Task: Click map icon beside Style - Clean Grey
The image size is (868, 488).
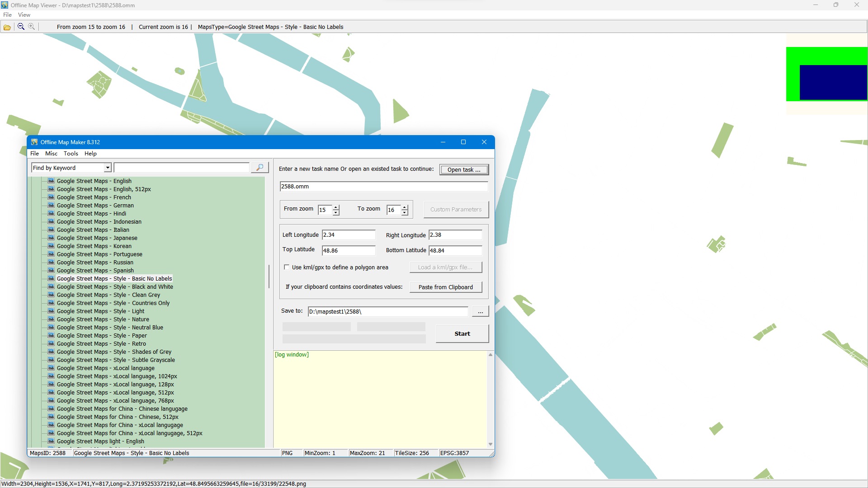Action: coord(51,295)
